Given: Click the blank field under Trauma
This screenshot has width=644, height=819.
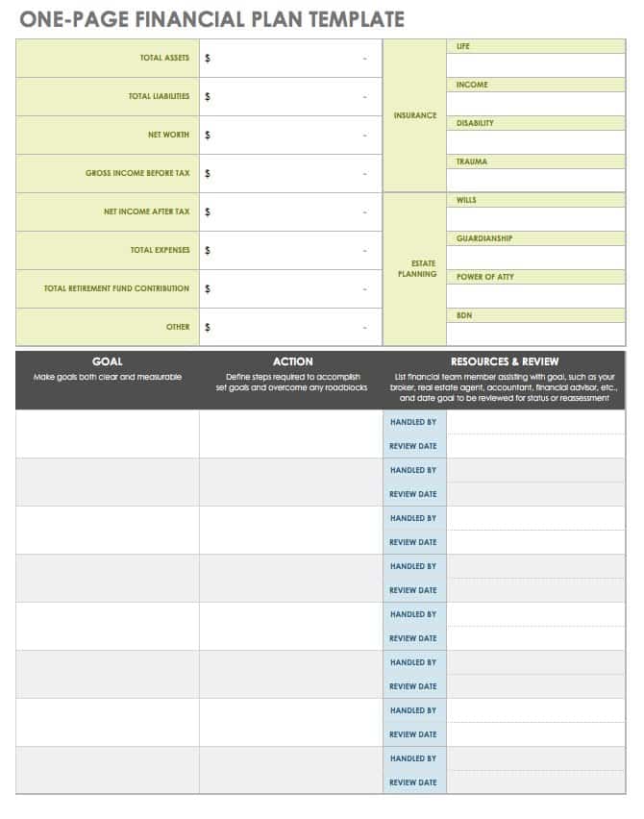Looking at the screenshot, I should (535, 180).
